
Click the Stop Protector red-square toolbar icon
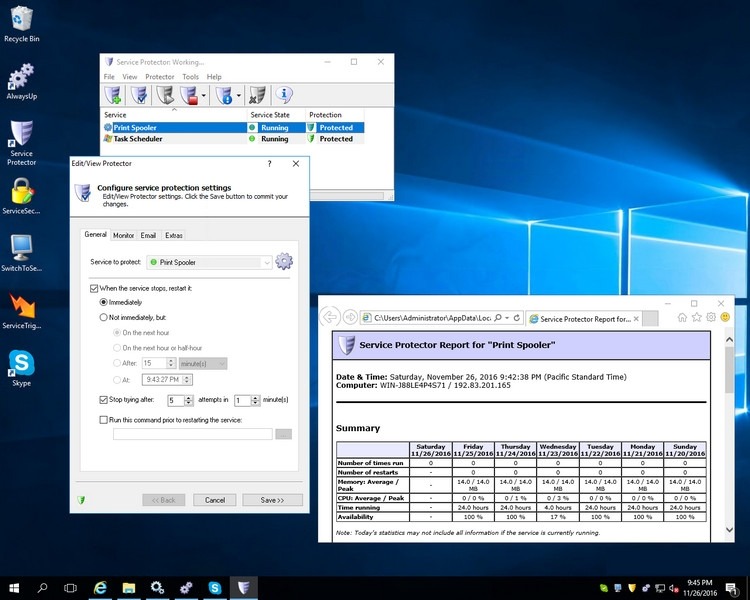(189, 96)
